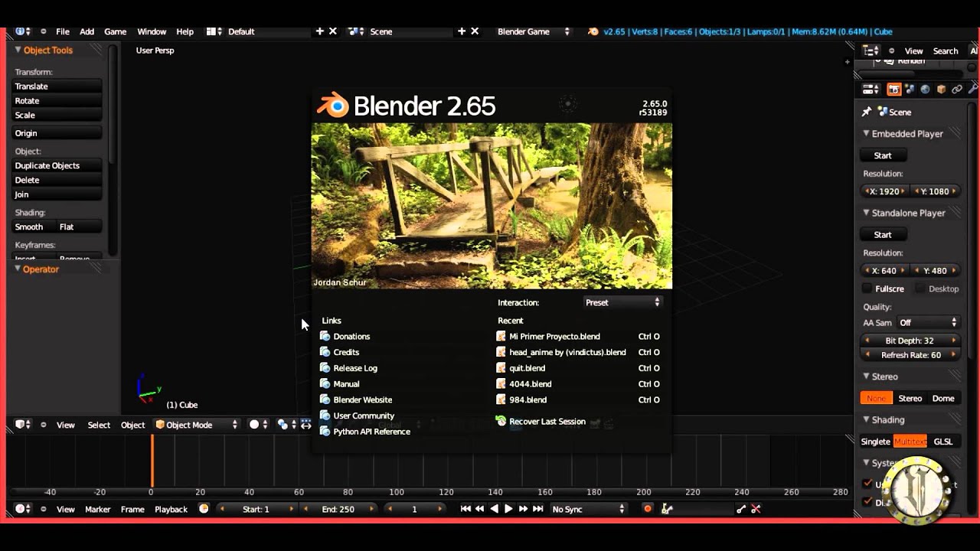Click the active keying set key icon

pos(666,509)
